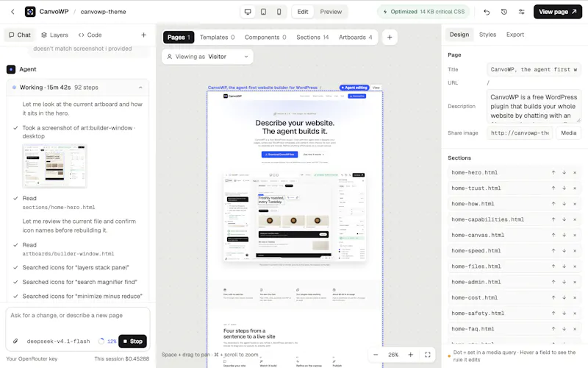The width and height of the screenshot is (588, 368).
Task: Select the Artboards tab
Action: pyautogui.click(x=356, y=38)
